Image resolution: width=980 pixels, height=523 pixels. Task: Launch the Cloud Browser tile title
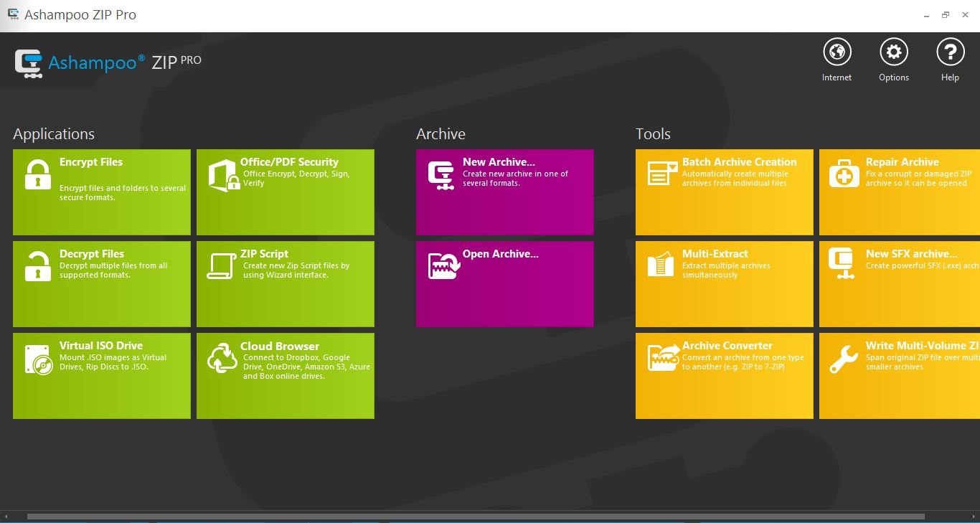coord(280,346)
